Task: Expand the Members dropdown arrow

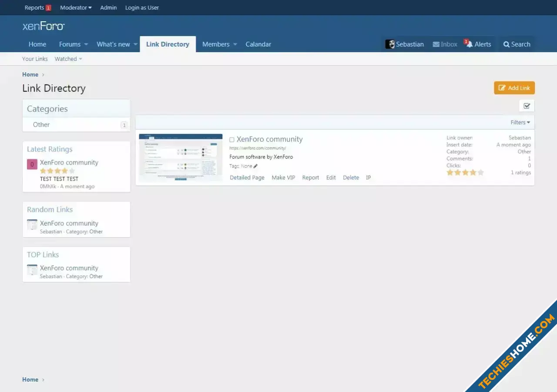Action: pyautogui.click(x=235, y=44)
